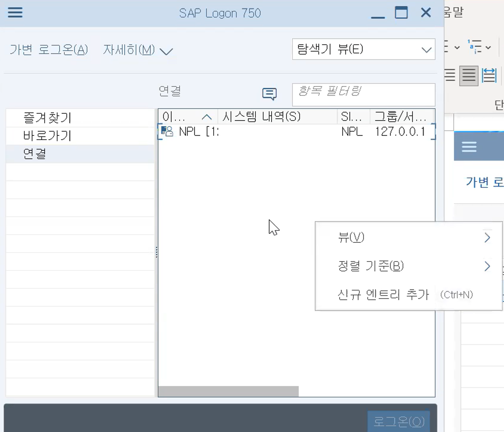Open 정렬 기준(B) submenu in context menu
The width and height of the screenshot is (504, 432).
409,266
